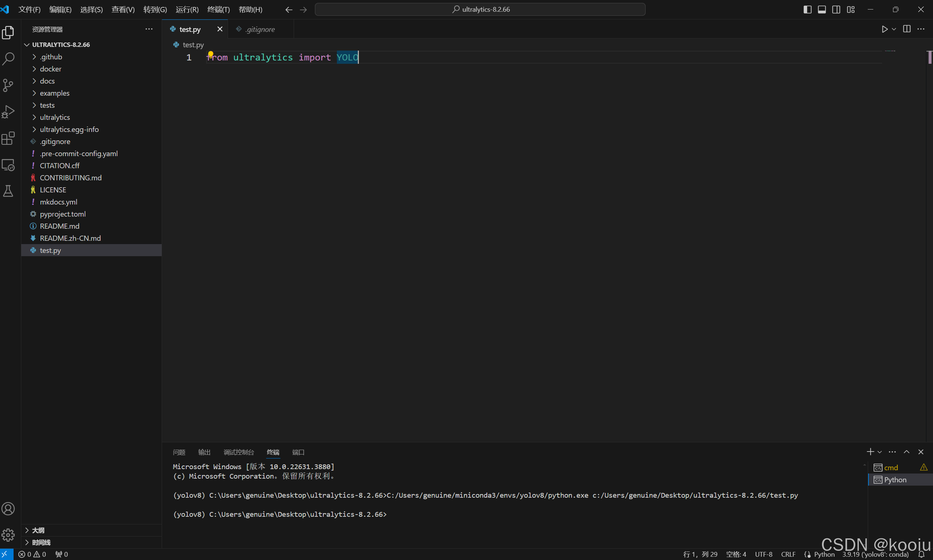Open the Testing flask view

pos(8,191)
